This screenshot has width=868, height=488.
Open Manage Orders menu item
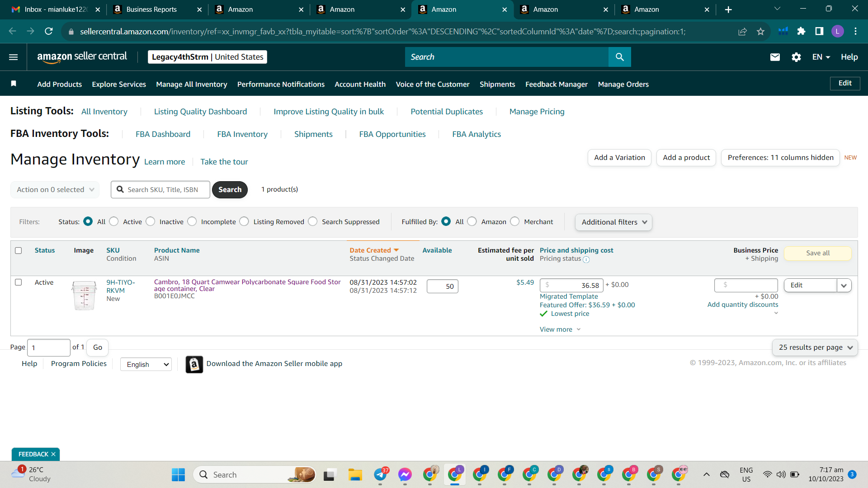tap(623, 84)
